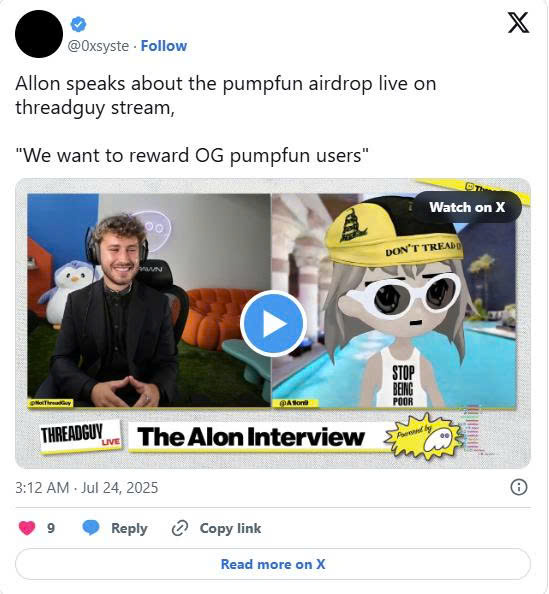
Task: Click the Watch on X button
Action: 467,207
